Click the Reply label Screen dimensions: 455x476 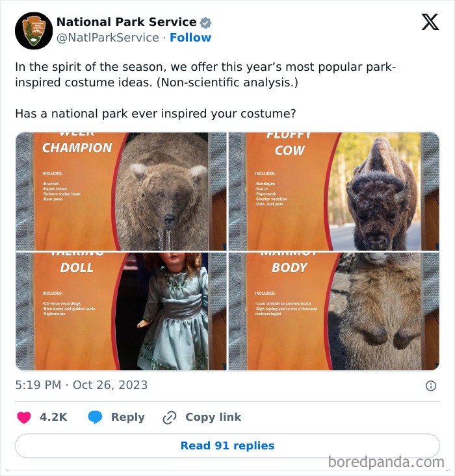click(128, 417)
